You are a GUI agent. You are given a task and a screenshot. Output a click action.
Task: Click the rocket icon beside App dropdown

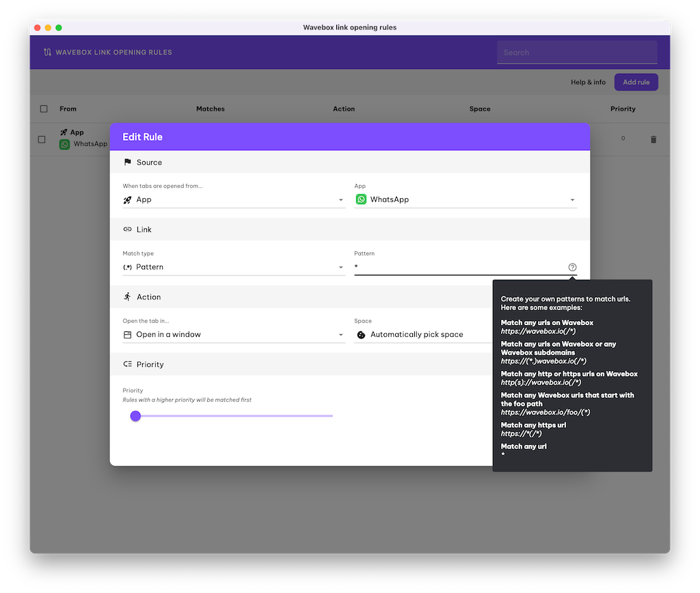tap(127, 200)
